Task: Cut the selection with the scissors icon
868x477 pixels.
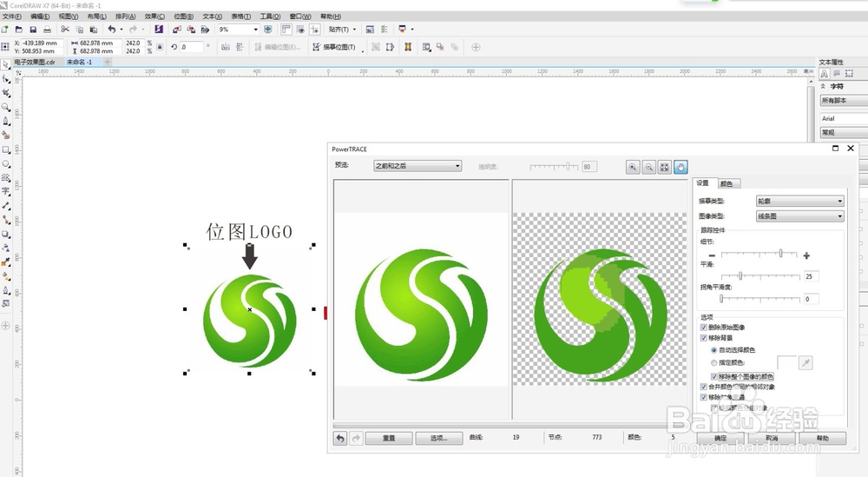Action: (x=65, y=30)
